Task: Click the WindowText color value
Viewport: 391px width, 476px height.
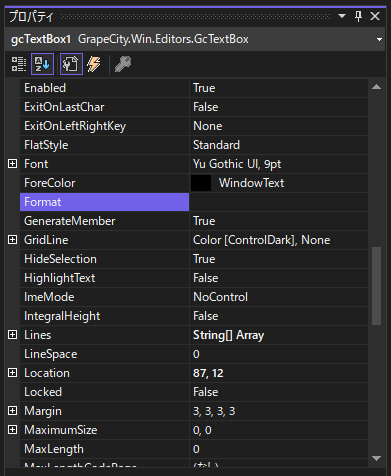Action: click(252, 183)
